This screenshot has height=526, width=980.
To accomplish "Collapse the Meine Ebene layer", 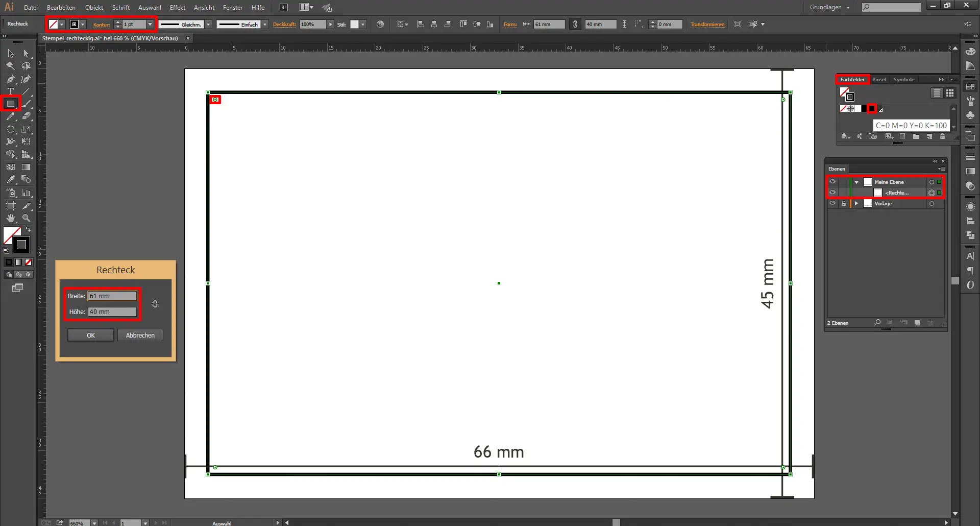I will (x=856, y=182).
